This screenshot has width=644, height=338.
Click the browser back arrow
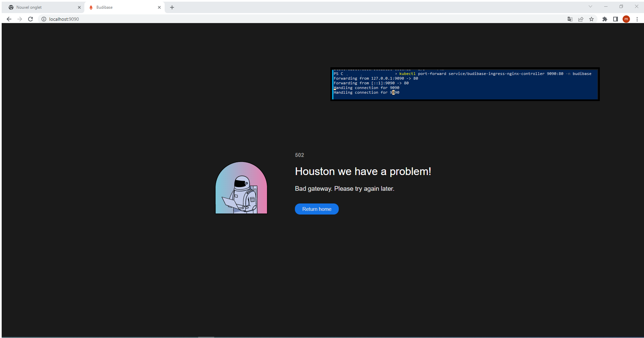(x=9, y=19)
